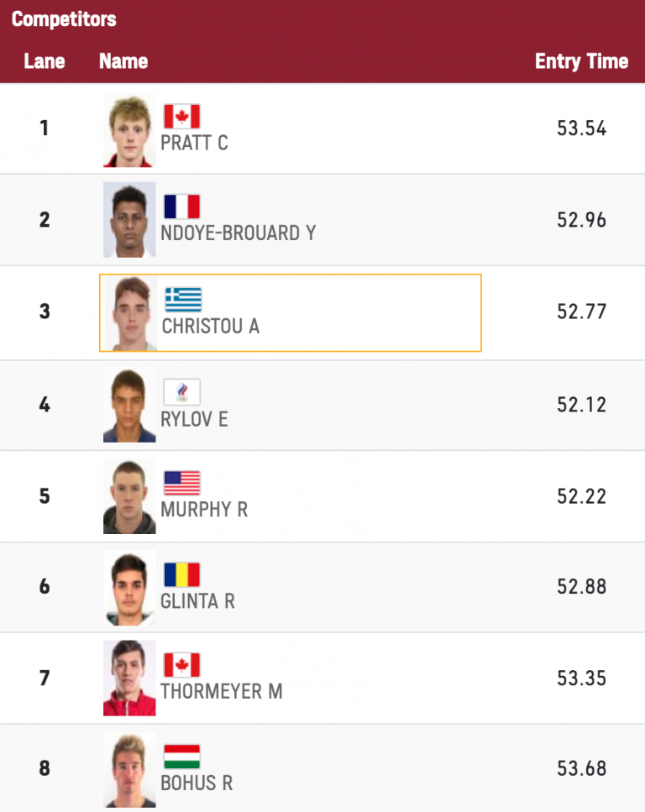Select the CHRISTOU A name link

(210, 326)
